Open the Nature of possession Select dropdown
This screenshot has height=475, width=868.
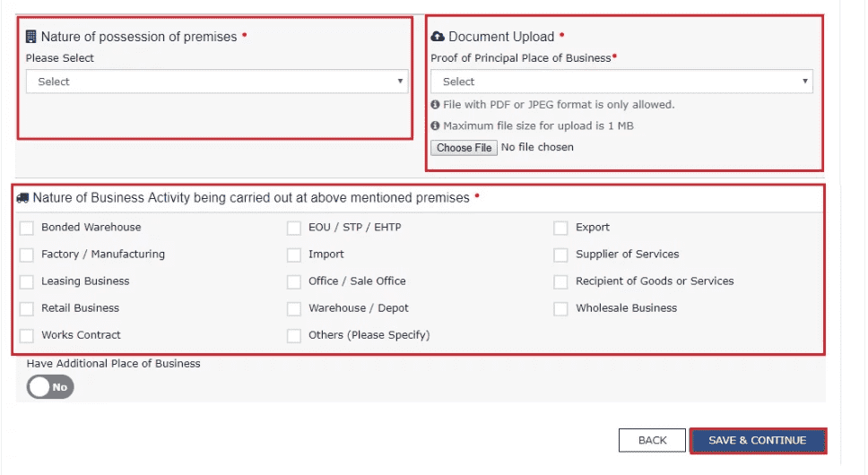[217, 82]
